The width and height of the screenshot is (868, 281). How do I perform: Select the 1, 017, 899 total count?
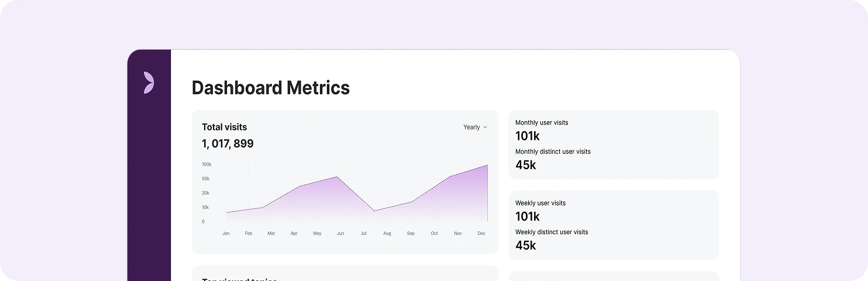[x=228, y=143]
